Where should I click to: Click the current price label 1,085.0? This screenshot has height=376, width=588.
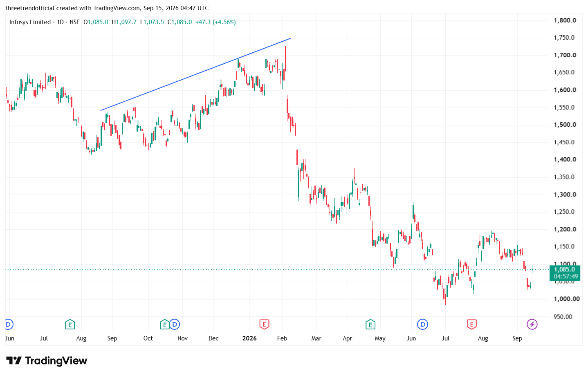564,269
